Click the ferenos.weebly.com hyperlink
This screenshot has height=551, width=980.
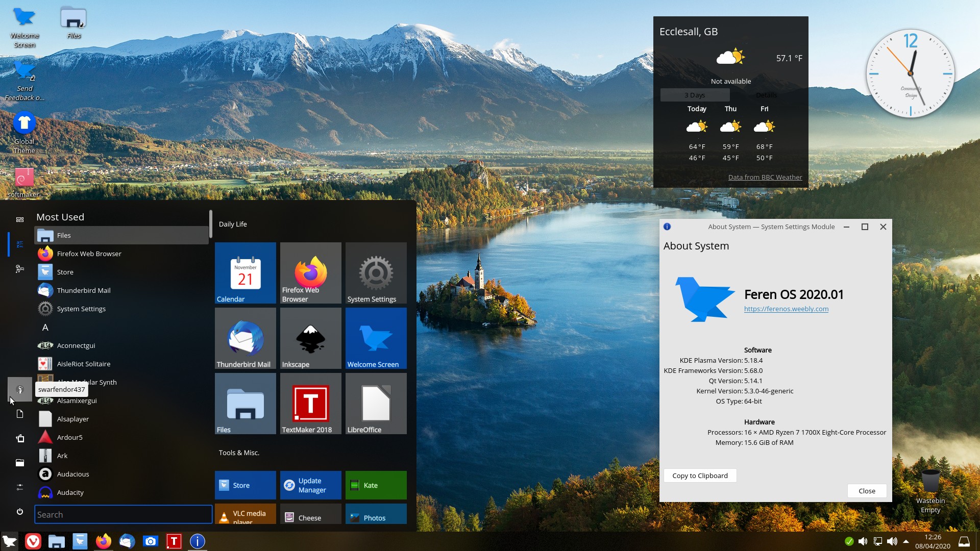(x=786, y=308)
